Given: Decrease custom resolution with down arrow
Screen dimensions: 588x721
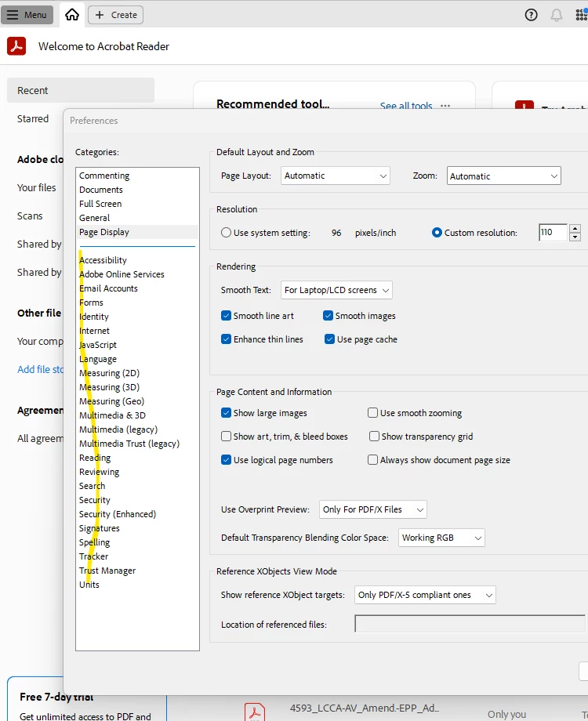Looking at the screenshot, I should tap(575, 237).
